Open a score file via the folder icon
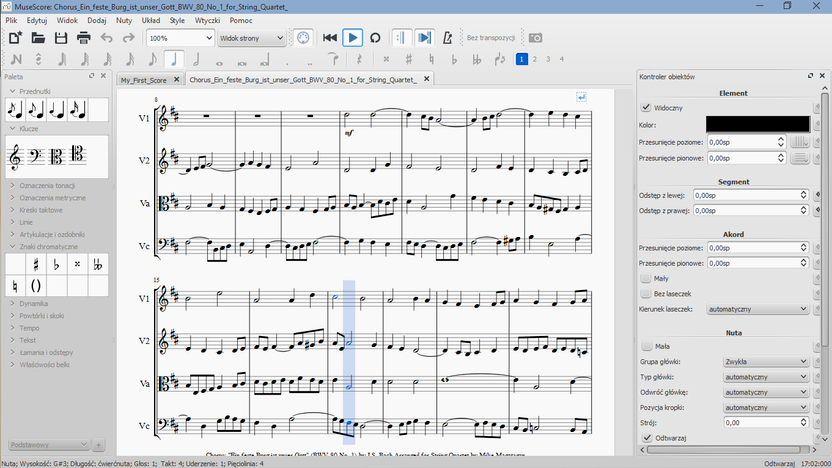 [38, 38]
